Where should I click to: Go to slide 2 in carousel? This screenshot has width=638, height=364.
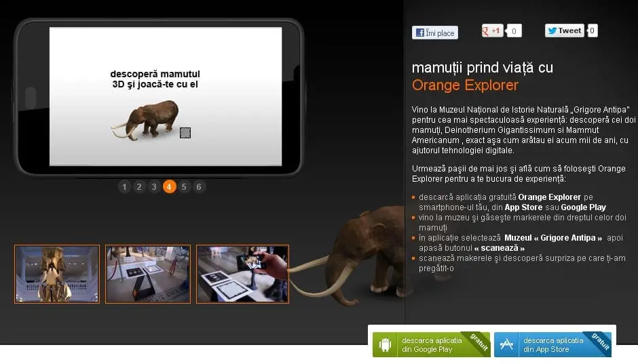139,186
